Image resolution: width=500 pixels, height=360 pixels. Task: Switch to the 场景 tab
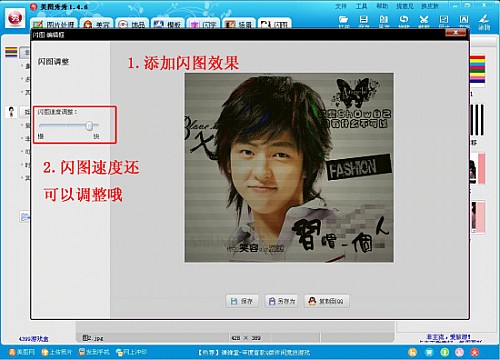coord(239,24)
